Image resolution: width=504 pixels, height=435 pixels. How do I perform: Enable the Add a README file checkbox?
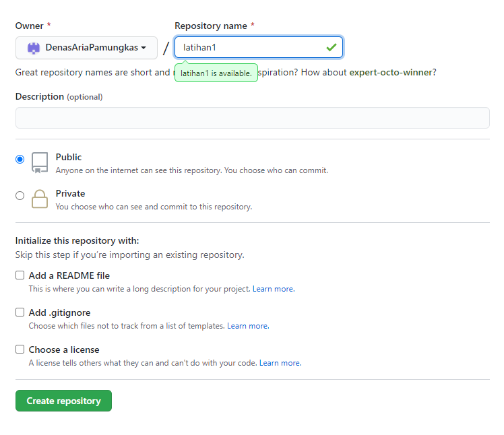coord(20,275)
